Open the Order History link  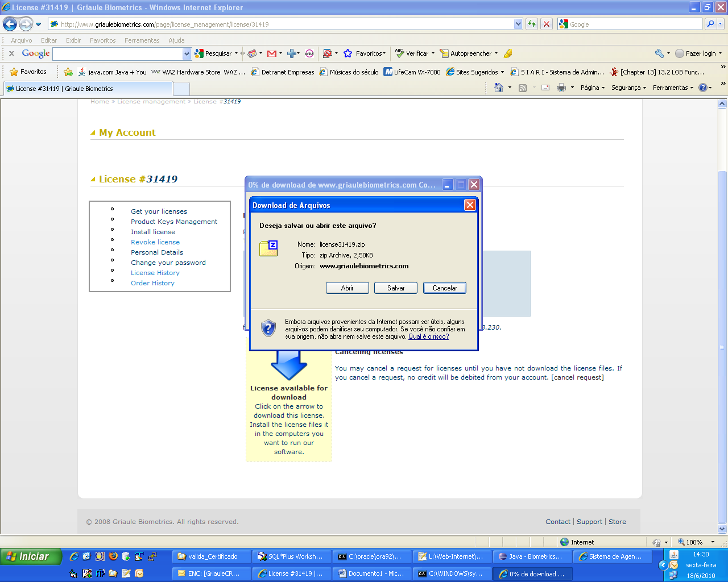152,283
